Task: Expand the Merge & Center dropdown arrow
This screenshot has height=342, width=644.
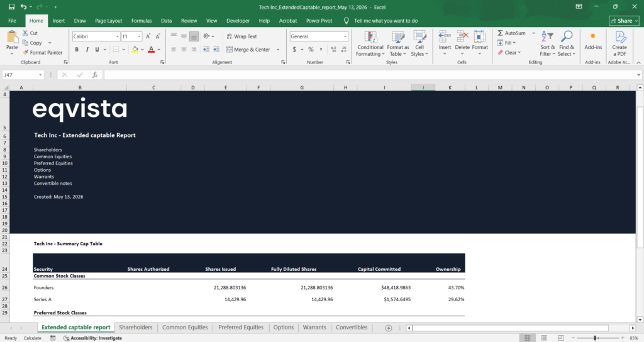Action: [278, 49]
